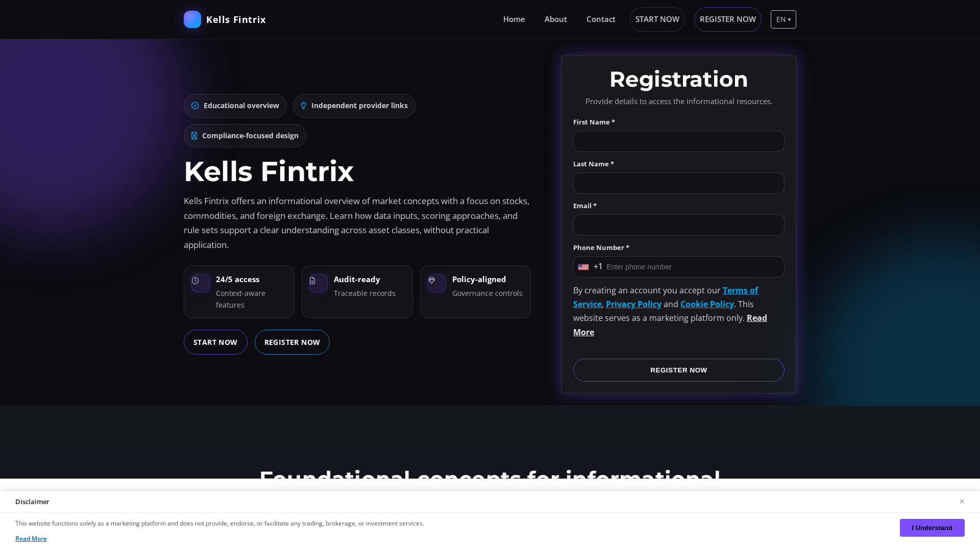This screenshot has width=980, height=551.
Task: Click the 24/5 access card title
Action: [x=237, y=280]
